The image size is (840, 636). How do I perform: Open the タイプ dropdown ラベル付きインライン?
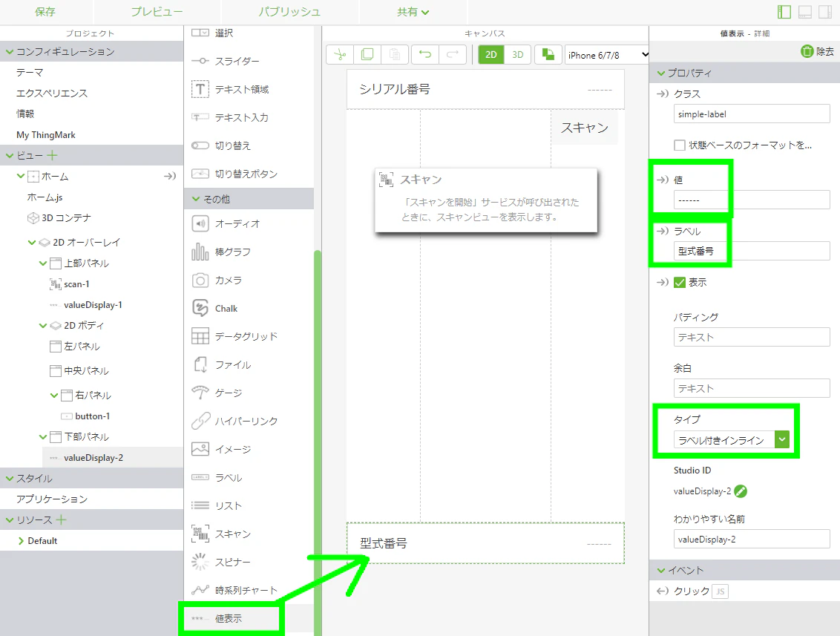(x=731, y=440)
